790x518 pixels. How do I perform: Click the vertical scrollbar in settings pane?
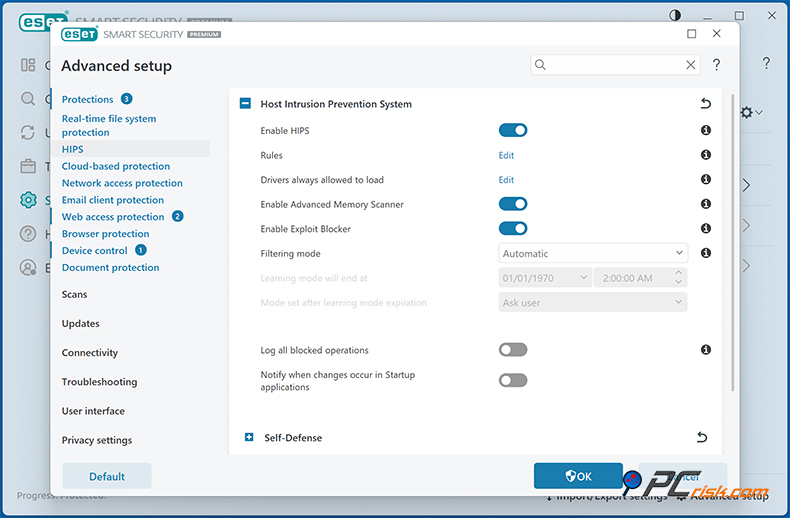pos(733,242)
